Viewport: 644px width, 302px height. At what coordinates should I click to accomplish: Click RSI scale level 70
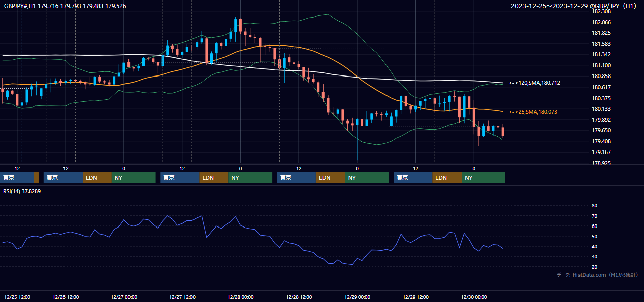[594, 216]
